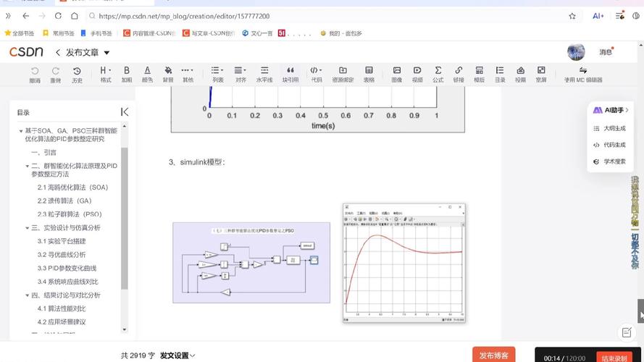Image resolution: width=644 pixels, height=362 pixels.
Task: Click the resource binding (资源绑定) icon
Action: [343, 75]
